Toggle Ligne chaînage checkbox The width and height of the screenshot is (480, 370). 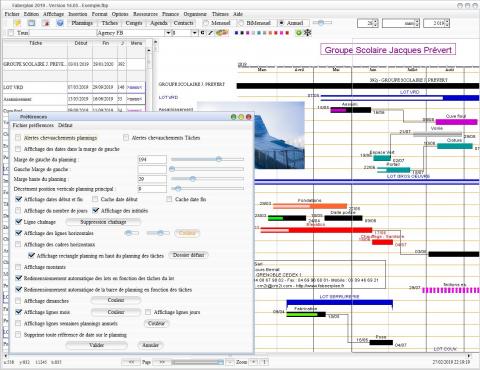(x=19, y=221)
